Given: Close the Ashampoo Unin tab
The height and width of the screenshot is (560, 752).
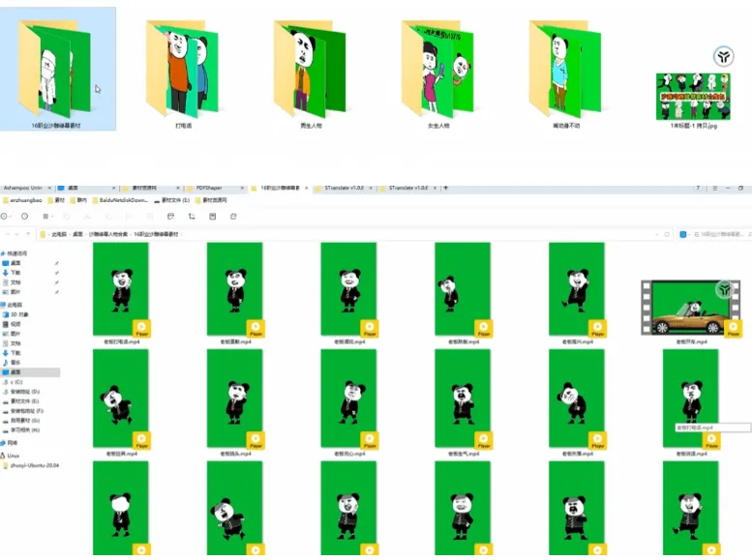Looking at the screenshot, I should 49,188.
